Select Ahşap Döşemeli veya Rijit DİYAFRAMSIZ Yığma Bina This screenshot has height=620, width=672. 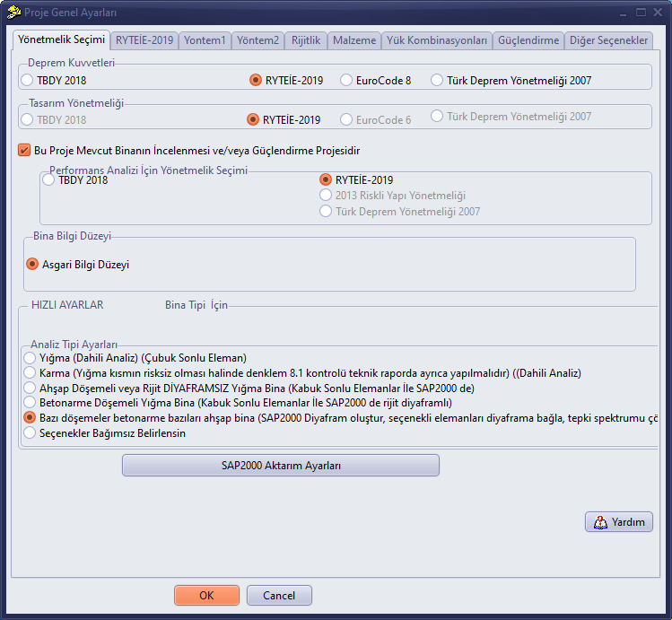(x=249, y=389)
